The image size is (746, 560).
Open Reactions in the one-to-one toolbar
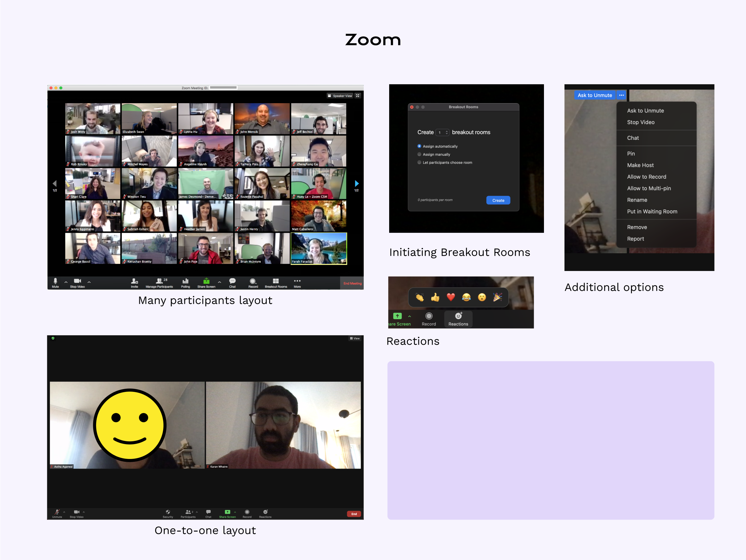pos(265,513)
